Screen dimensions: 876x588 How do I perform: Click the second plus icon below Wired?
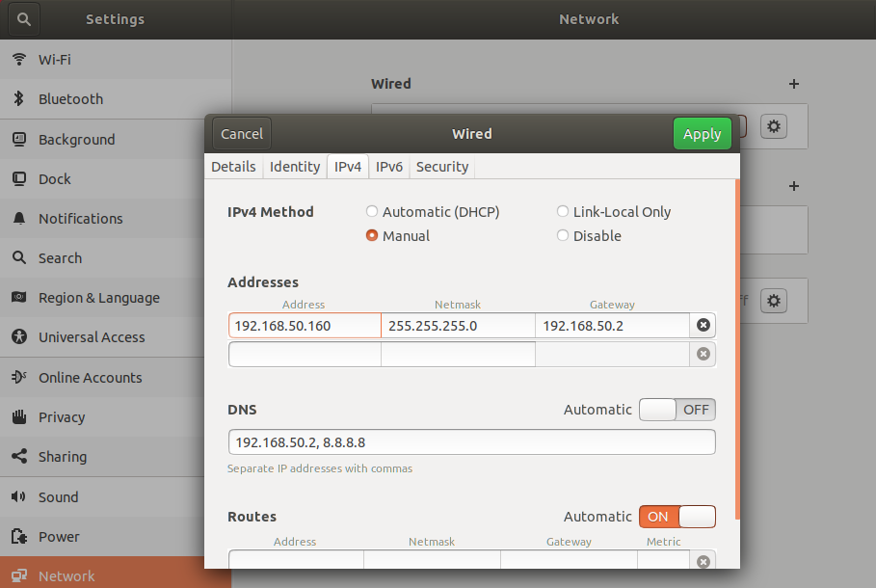click(x=794, y=186)
